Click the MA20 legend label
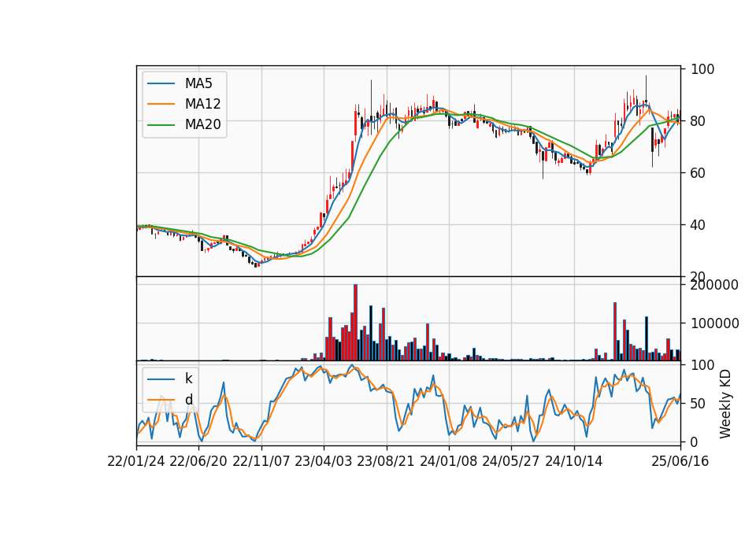Image resolution: width=756 pixels, height=543 pixels. click(202, 125)
